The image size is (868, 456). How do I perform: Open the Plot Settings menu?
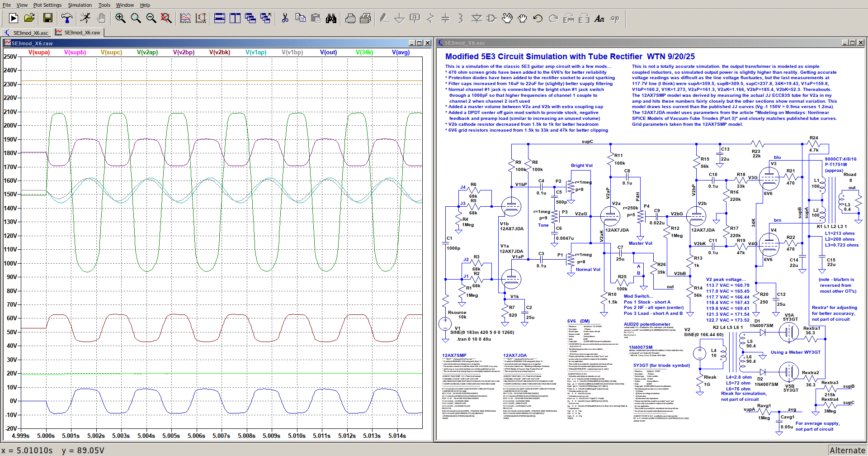pyautogui.click(x=47, y=5)
